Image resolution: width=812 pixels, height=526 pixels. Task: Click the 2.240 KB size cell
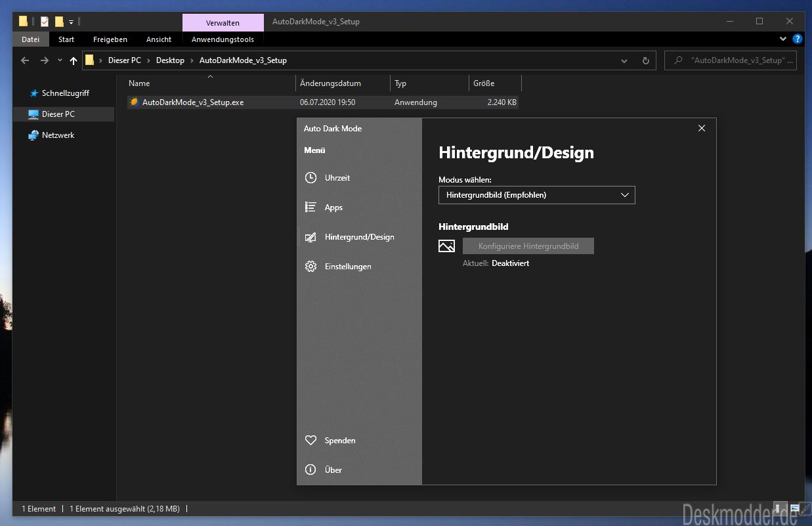502,102
